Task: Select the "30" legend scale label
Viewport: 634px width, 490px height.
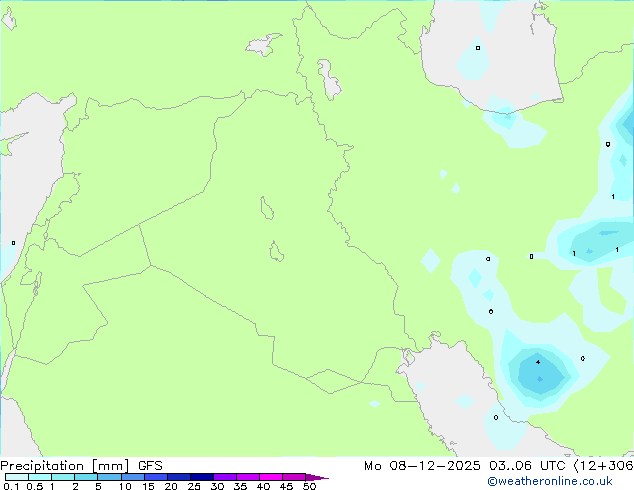Action: 217,486
